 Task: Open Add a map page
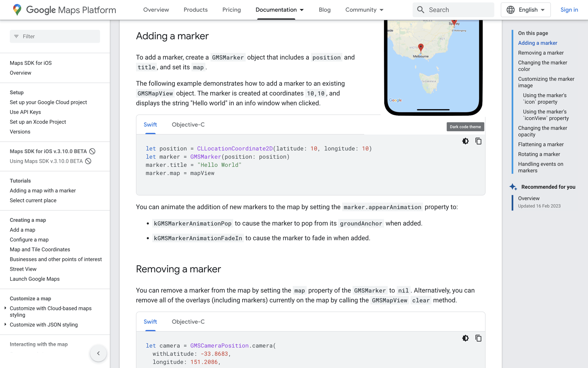click(22, 230)
